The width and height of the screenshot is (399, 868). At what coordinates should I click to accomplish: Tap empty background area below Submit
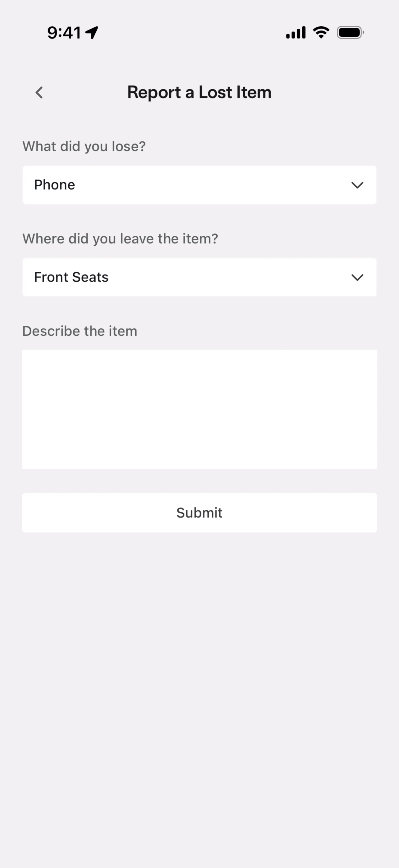click(199, 674)
